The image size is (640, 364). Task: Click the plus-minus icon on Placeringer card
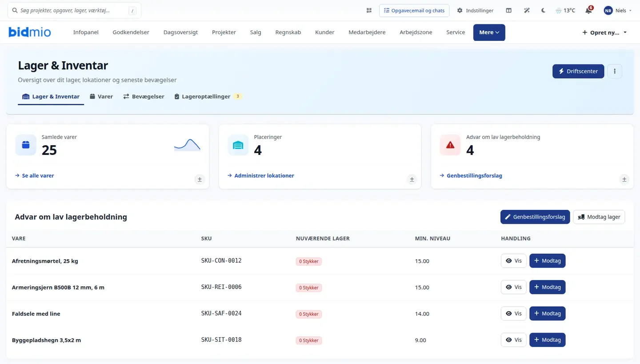coord(412,179)
